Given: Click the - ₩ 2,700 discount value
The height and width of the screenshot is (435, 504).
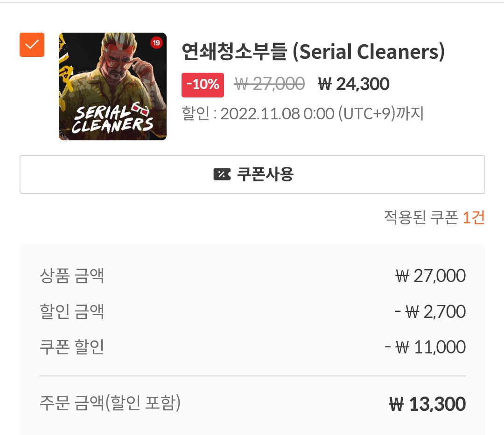Looking at the screenshot, I should pyautogui.click(x=430, y=312).
